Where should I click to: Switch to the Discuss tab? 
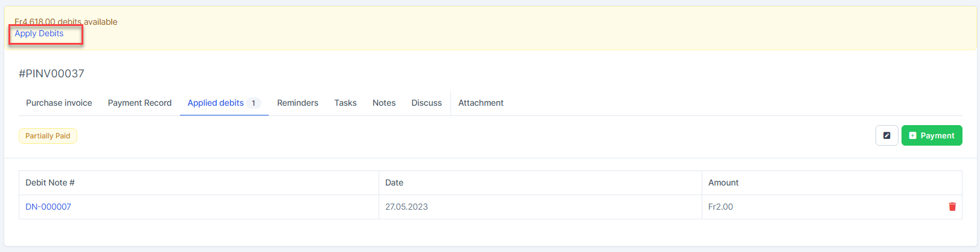[x=427, y=103]
